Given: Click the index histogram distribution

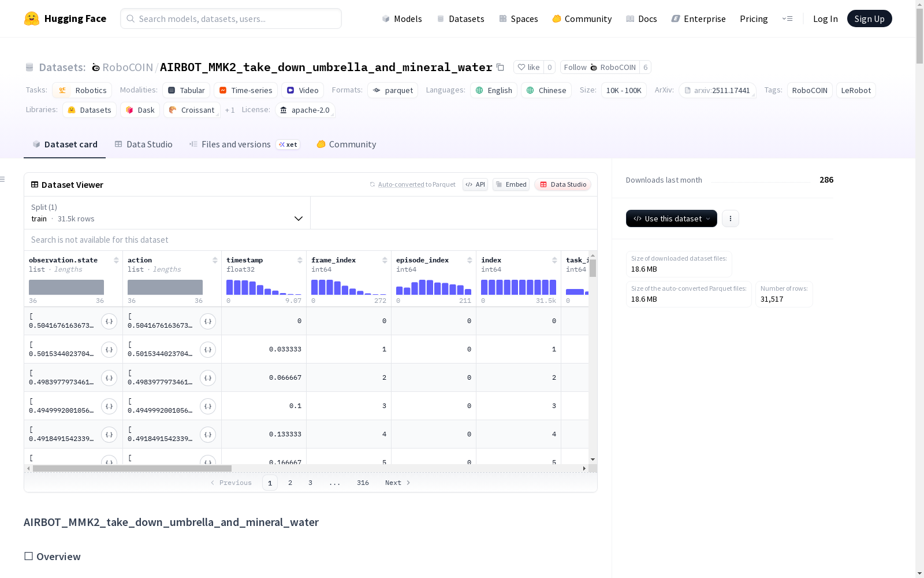Looking at the screenshot, I should (519, 287).
